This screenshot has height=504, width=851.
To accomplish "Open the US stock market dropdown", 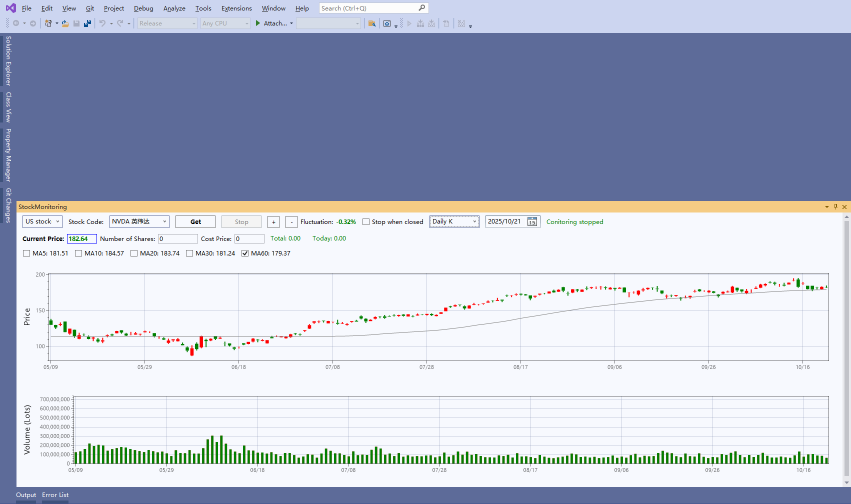I will pos(42,221).
